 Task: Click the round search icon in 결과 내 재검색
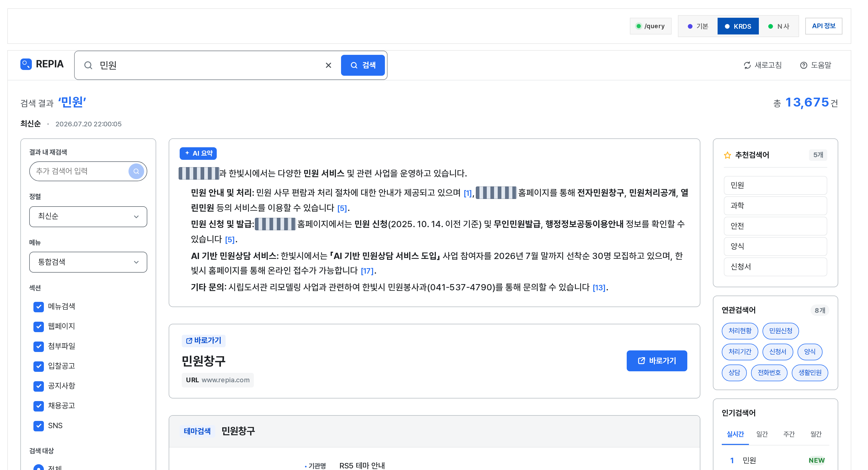point(136,171)
